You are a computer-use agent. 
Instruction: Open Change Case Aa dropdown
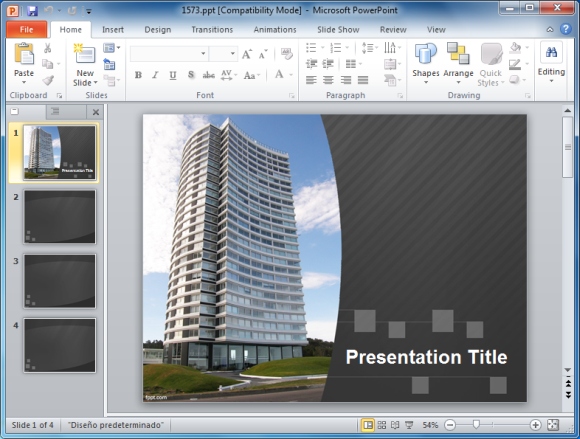pos(252,75)
